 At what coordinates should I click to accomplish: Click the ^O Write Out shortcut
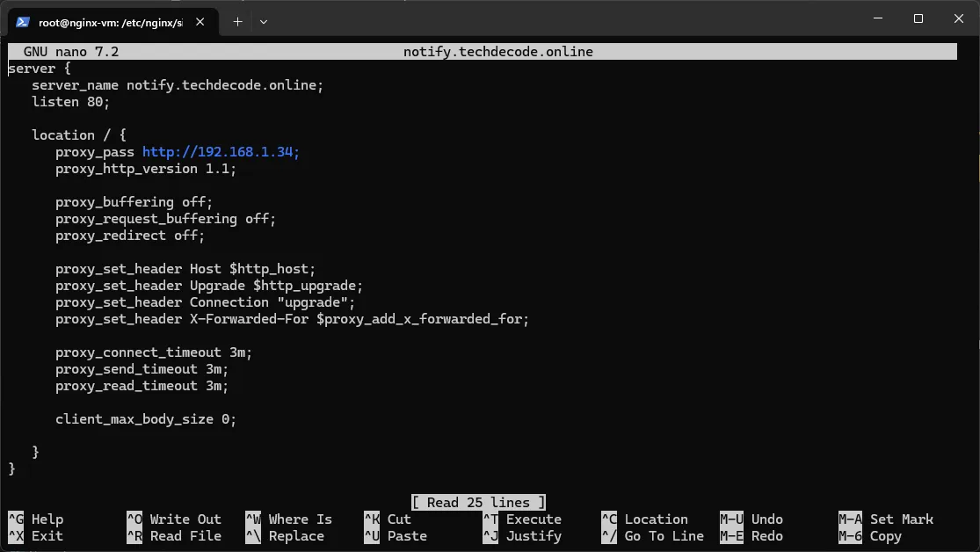pos(174,519)
